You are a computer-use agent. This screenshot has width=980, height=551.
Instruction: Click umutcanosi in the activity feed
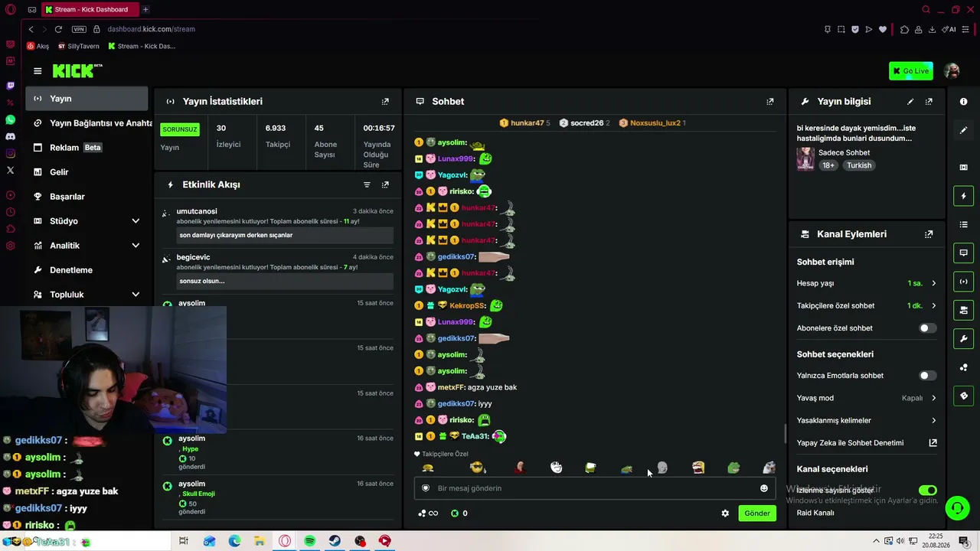[x=197, y=211]
